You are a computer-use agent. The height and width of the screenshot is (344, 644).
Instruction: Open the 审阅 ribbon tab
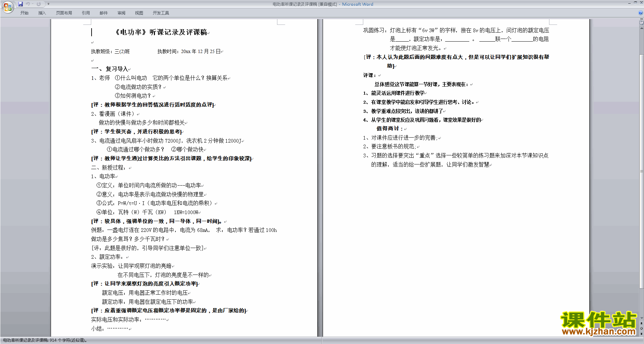click(121, 13)
